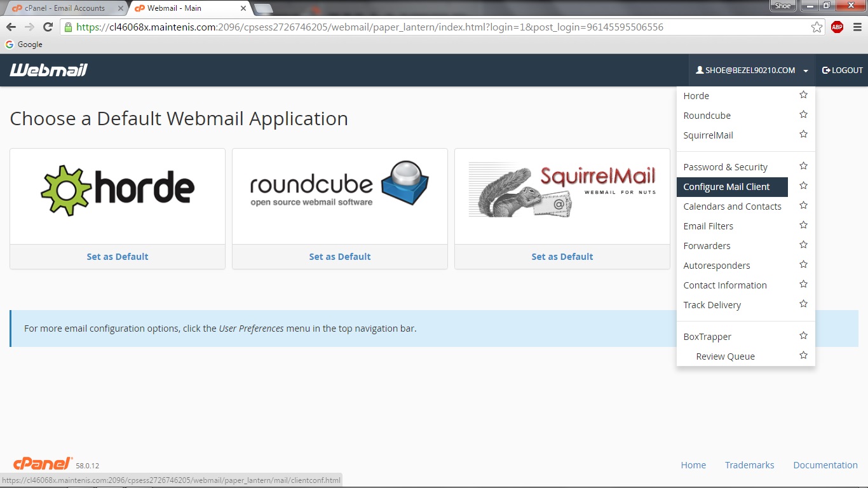Open the Google bookmark
This screenshot has height=488, width=868.
[24, 44]
